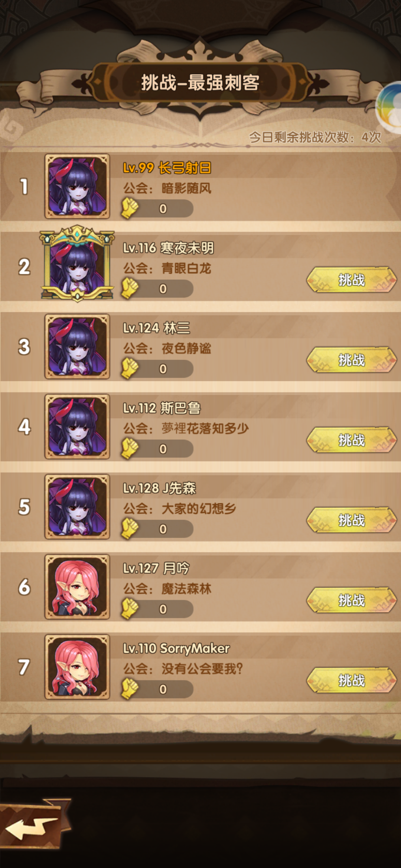Screen dimensions: 401x868
Task: Tap the floating orb icon at right edge
Action: coord(389,108)
